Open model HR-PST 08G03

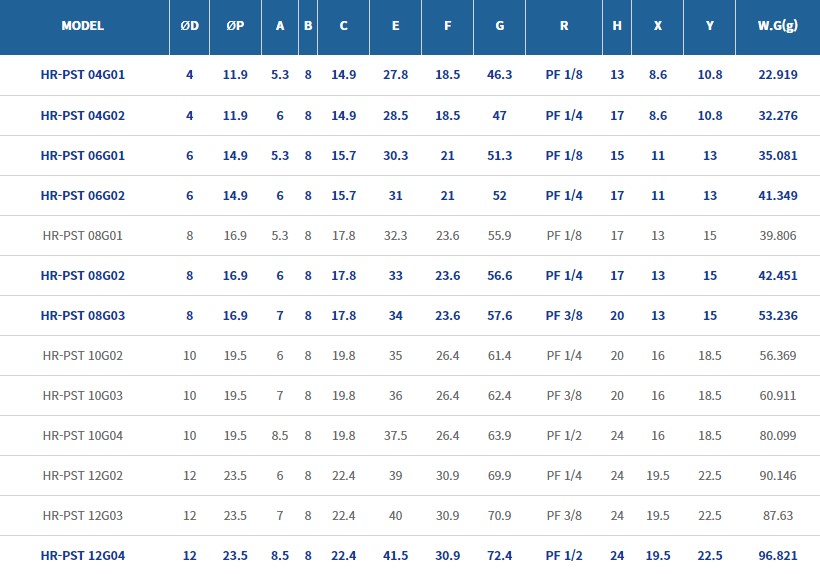83,316
